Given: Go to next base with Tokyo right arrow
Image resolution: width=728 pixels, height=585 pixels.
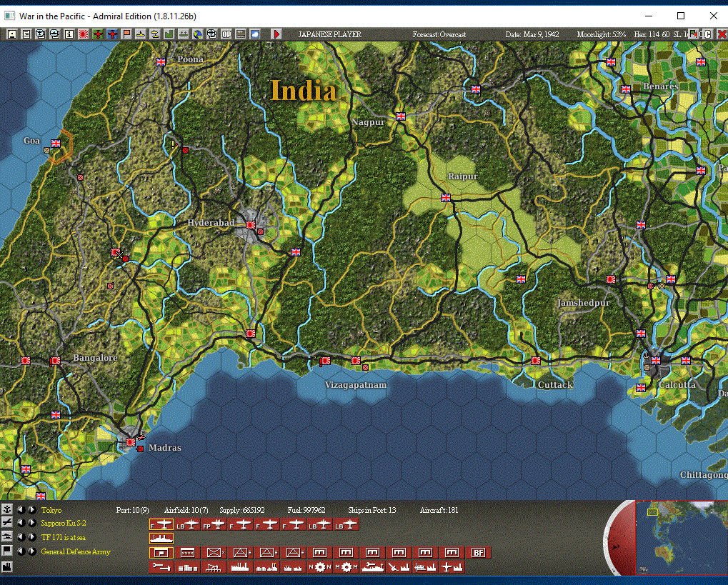Looking at the screenshot, I should [31, 510].
